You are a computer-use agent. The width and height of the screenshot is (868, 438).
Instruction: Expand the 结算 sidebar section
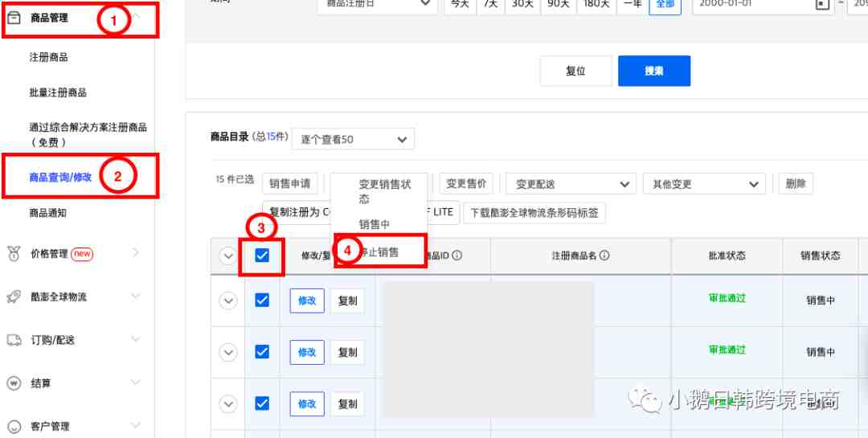[136, 383]
